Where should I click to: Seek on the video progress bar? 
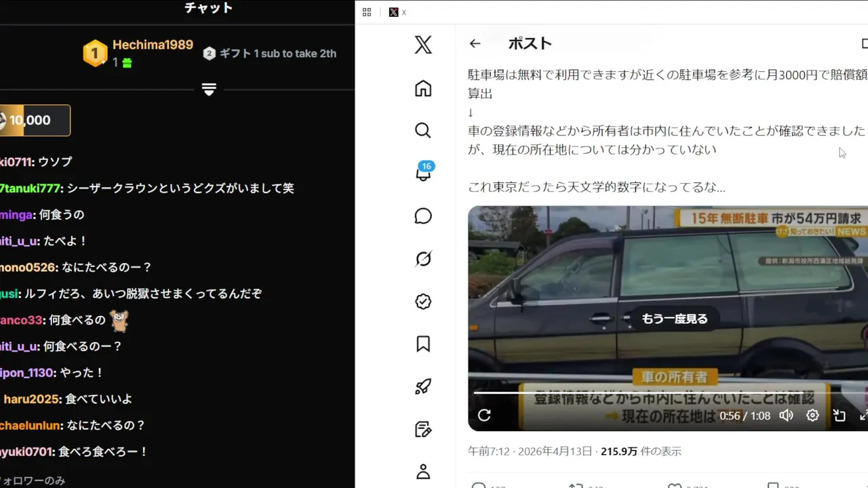(670, 392)
